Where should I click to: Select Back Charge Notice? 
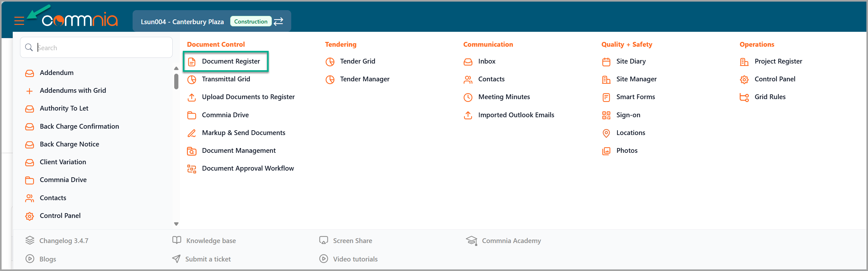click(69, 145)
